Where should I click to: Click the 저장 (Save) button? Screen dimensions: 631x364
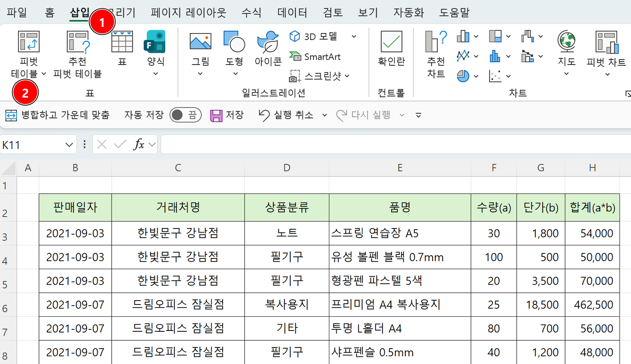pos(227,115)
